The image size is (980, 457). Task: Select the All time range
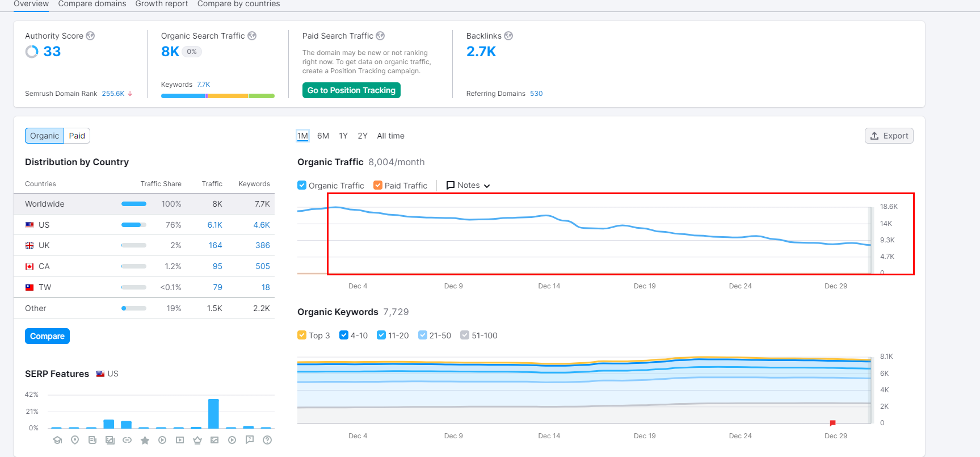coord(391,136)
